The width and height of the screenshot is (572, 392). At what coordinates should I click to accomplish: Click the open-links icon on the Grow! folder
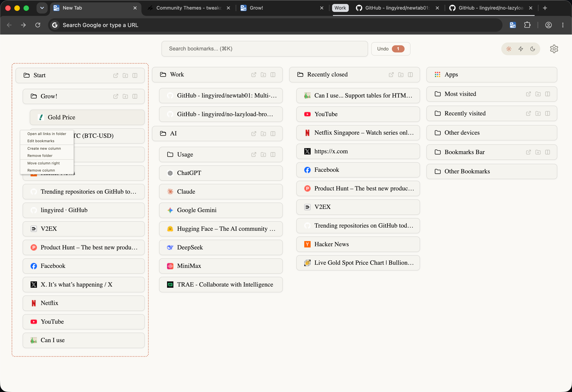coord(116,97)
